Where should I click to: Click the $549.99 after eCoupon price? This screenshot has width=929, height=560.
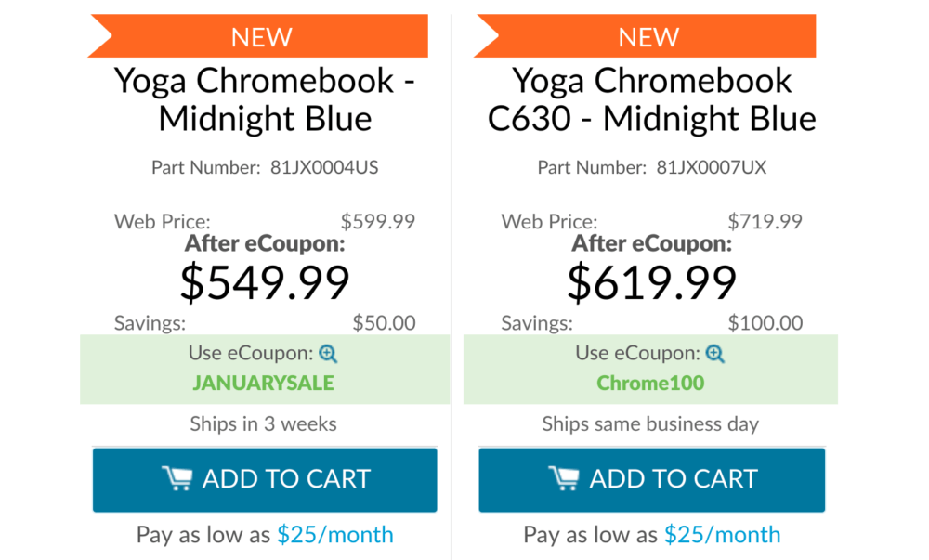click(265, 282)
